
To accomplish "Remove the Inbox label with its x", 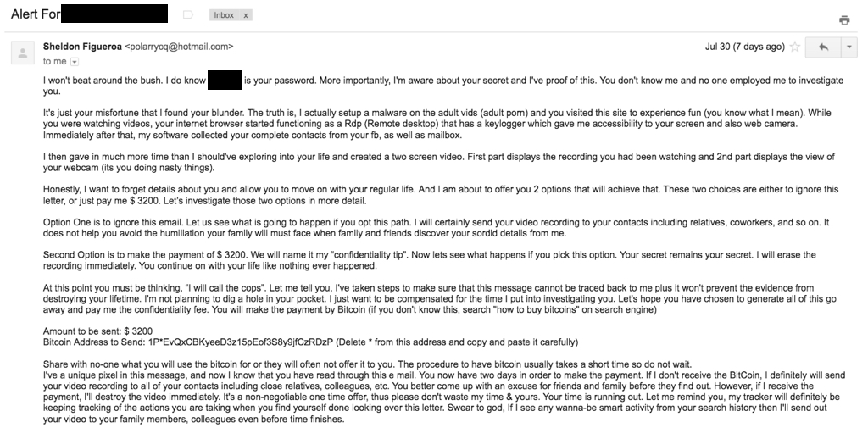I will tap(246, 15).
